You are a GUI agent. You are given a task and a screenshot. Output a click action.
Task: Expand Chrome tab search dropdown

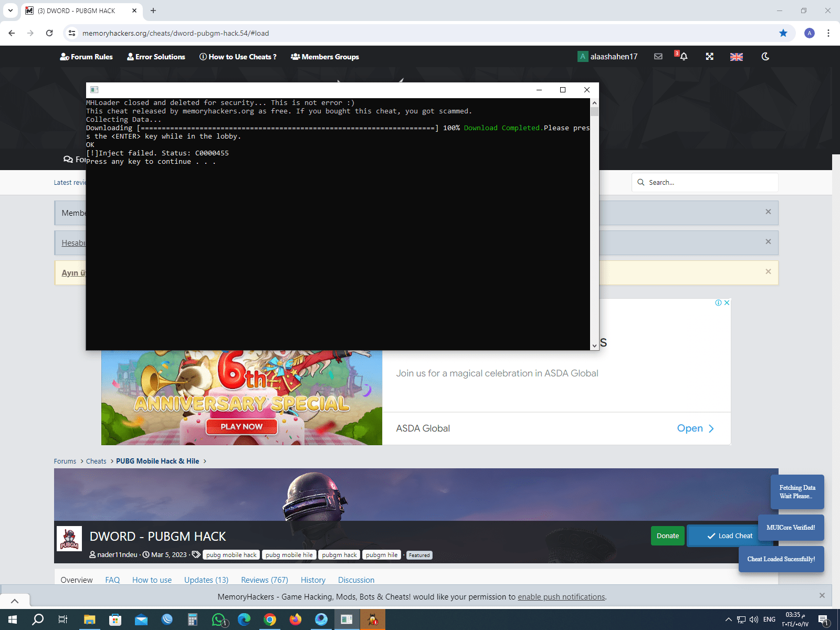click(x=10, y=10)
